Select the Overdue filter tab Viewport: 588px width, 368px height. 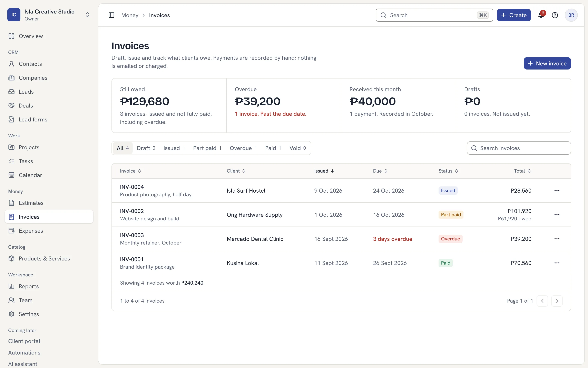pos(243,148)
